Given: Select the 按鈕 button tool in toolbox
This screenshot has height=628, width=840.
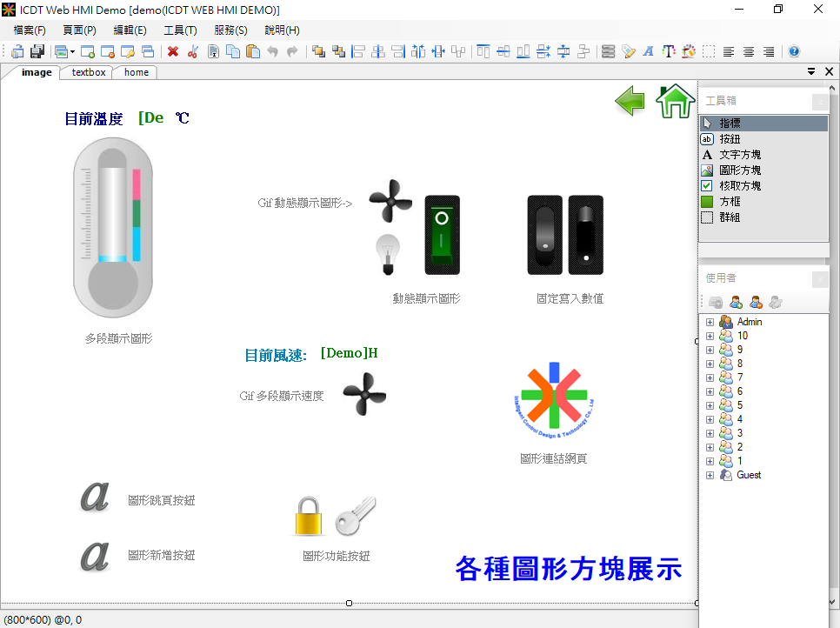Looking at the screenshot, I should tap(730, 138).
